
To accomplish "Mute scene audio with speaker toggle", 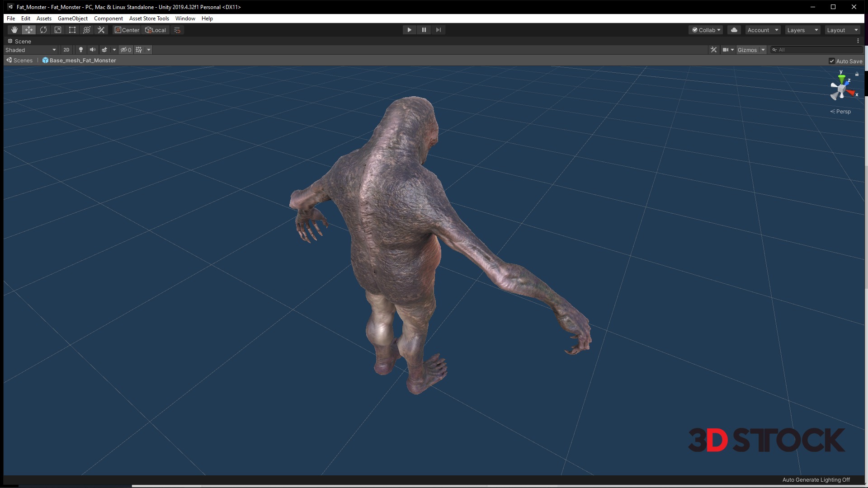I will pyautogui.click(x=93, y=50).
